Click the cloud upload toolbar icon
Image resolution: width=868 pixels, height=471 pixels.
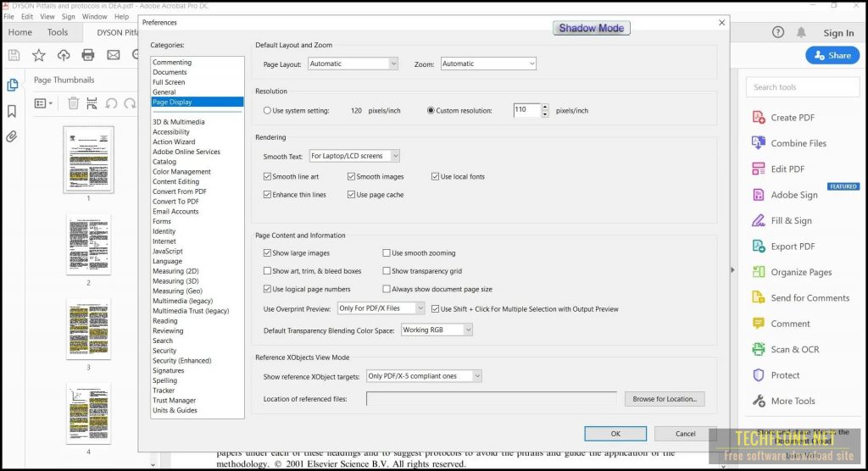pos(64,55)
